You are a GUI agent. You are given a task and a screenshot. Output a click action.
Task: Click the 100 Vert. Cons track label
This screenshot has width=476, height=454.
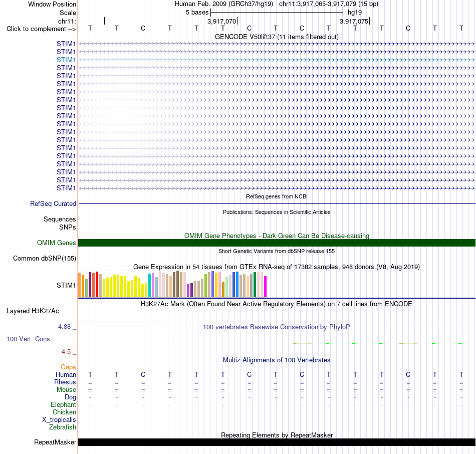28,339
